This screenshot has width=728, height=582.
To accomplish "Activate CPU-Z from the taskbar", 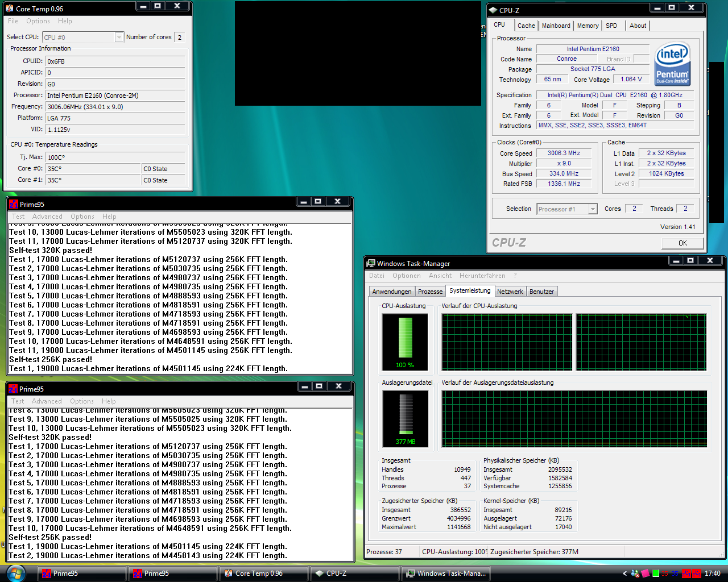I will tap(354, 573).
